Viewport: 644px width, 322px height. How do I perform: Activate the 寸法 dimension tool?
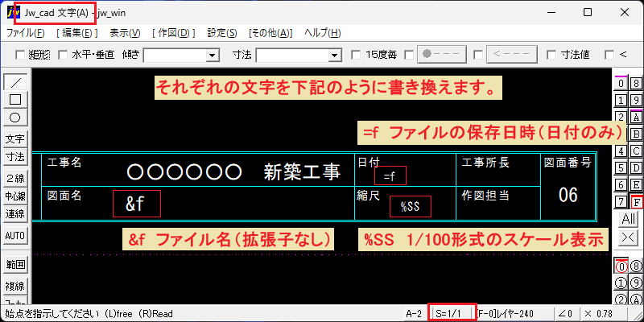(x=15, y=157)
